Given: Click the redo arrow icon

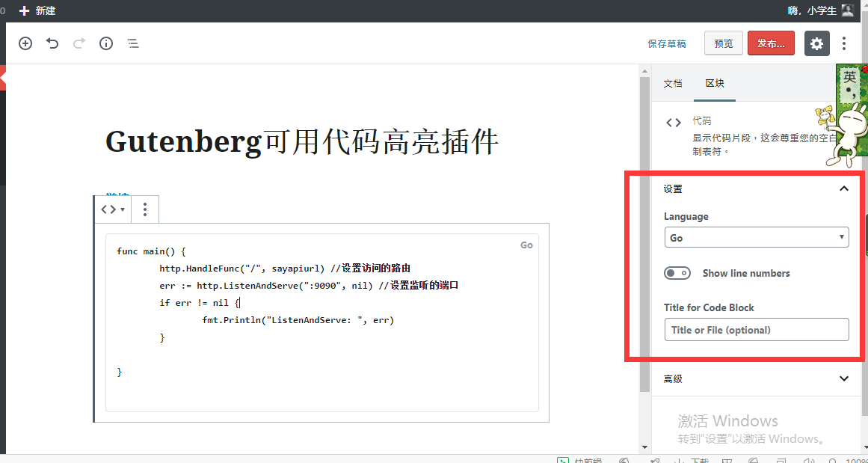Looking at the screenshot, I should (x=79, y=43).
